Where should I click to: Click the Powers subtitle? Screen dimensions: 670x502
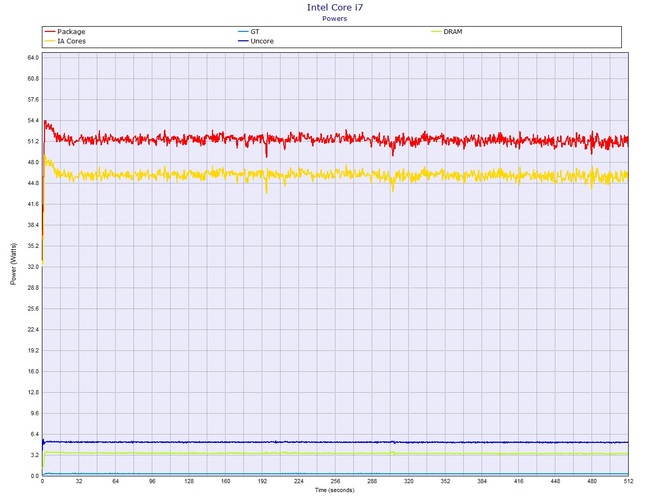coord(335,18)
